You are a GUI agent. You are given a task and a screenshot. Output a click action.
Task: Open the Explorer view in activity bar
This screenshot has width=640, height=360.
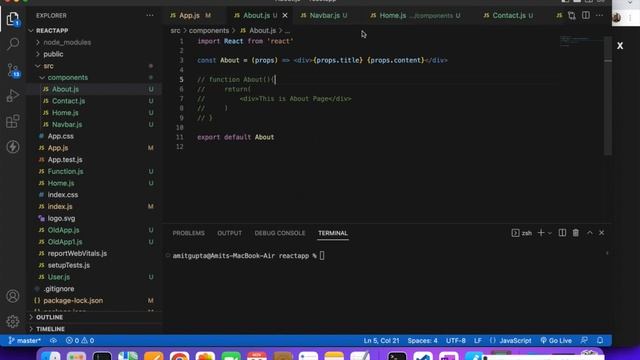pyautogui.click(x=13, y=19)
